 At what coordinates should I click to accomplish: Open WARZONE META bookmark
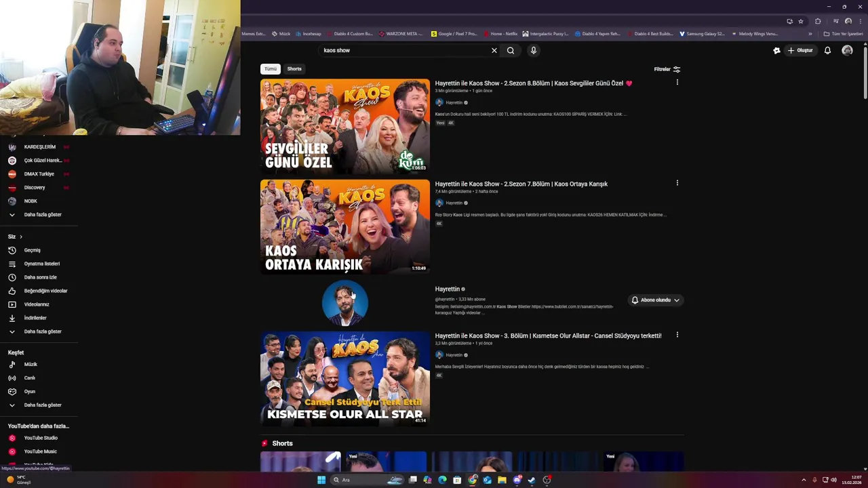coord(401,33)
